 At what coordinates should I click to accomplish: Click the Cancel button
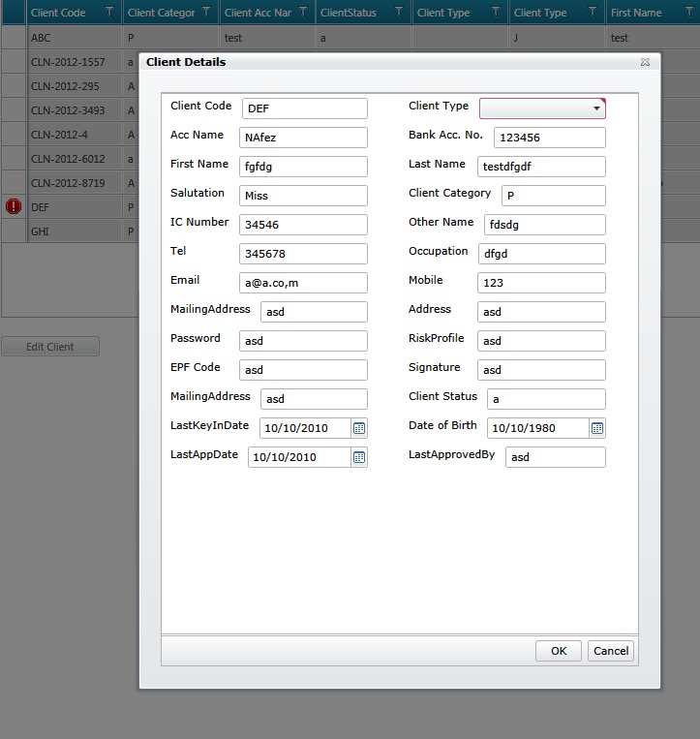611,651
